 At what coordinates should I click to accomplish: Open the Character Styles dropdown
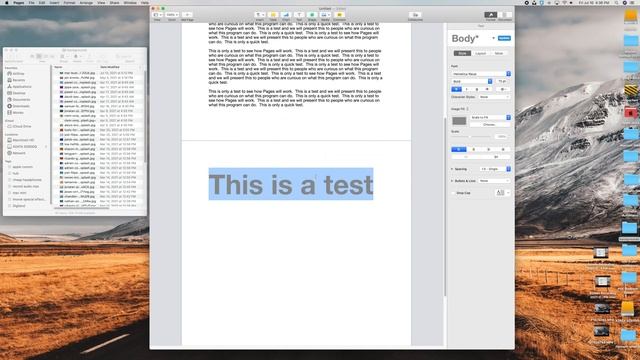494,97
